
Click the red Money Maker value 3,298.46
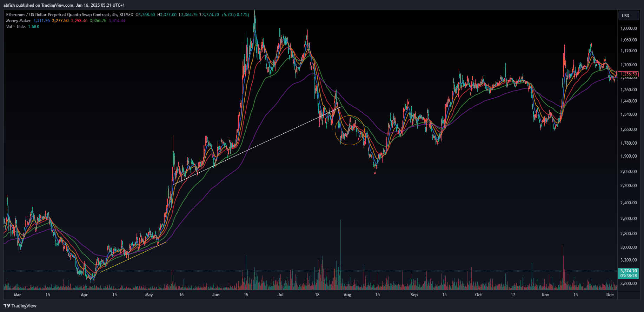[x=79, y=21]
